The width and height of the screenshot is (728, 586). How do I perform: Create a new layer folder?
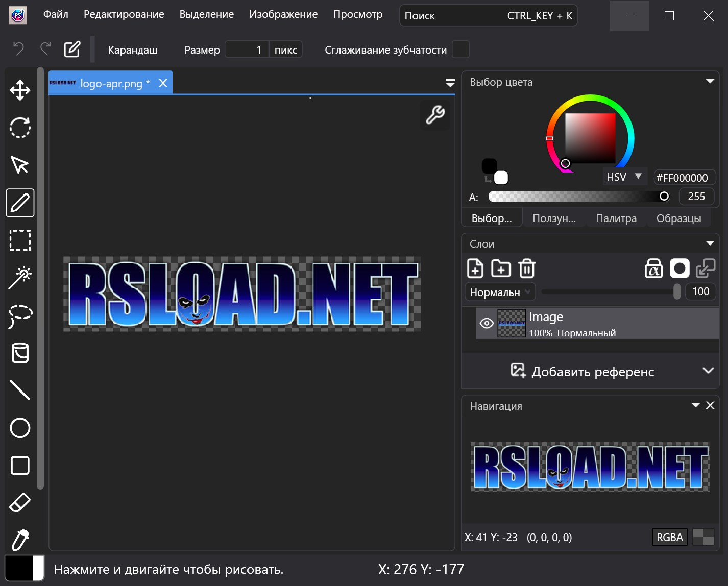[x=501, y=268]
